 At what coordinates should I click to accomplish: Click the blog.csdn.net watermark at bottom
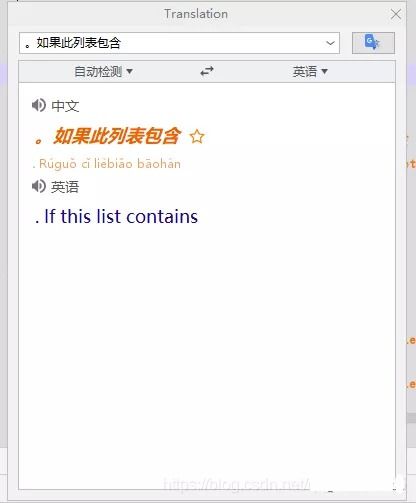[237, 484]
